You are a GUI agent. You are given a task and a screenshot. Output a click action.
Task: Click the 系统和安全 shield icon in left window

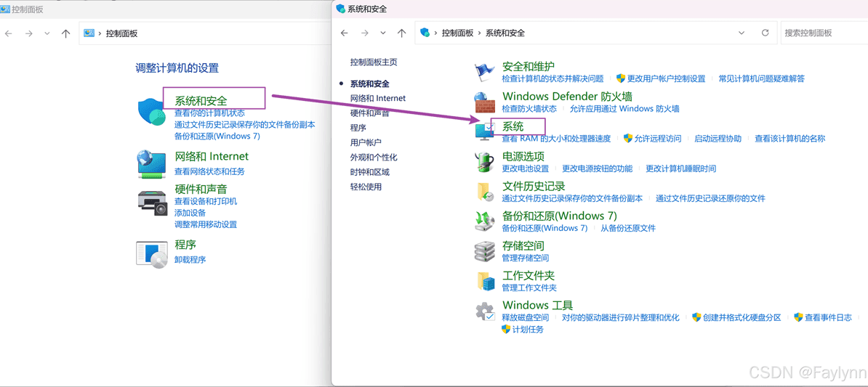point(151,113)
